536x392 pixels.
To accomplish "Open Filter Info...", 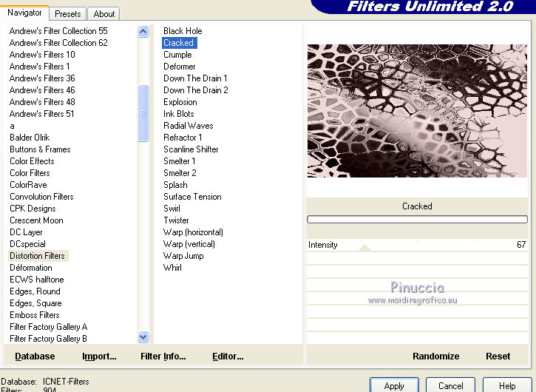I will pos(163,356).
